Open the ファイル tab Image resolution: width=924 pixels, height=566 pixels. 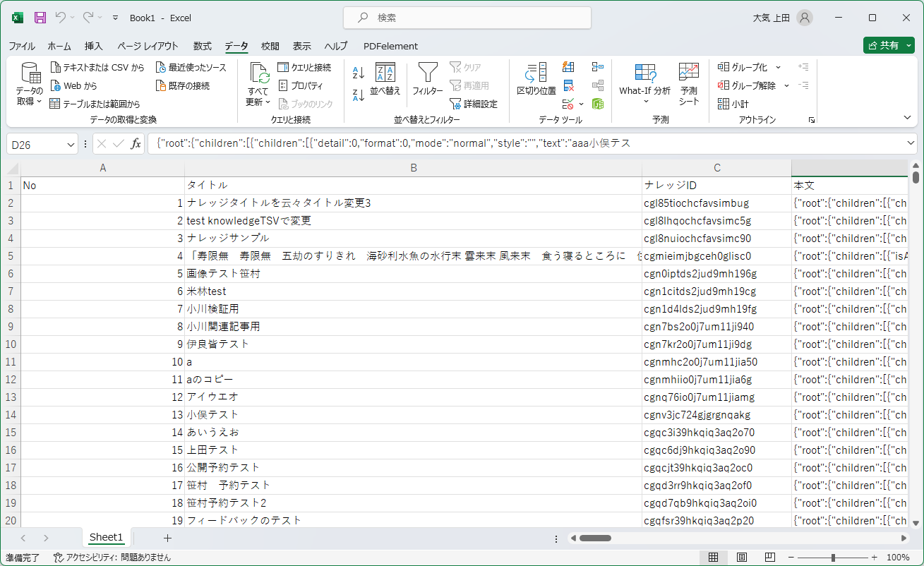click(22, 46)
